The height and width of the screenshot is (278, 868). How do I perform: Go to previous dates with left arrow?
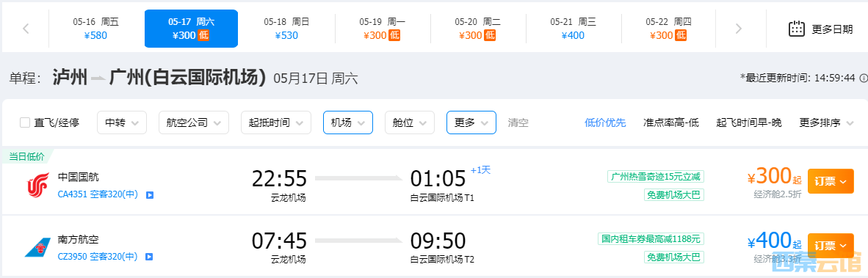26,29
